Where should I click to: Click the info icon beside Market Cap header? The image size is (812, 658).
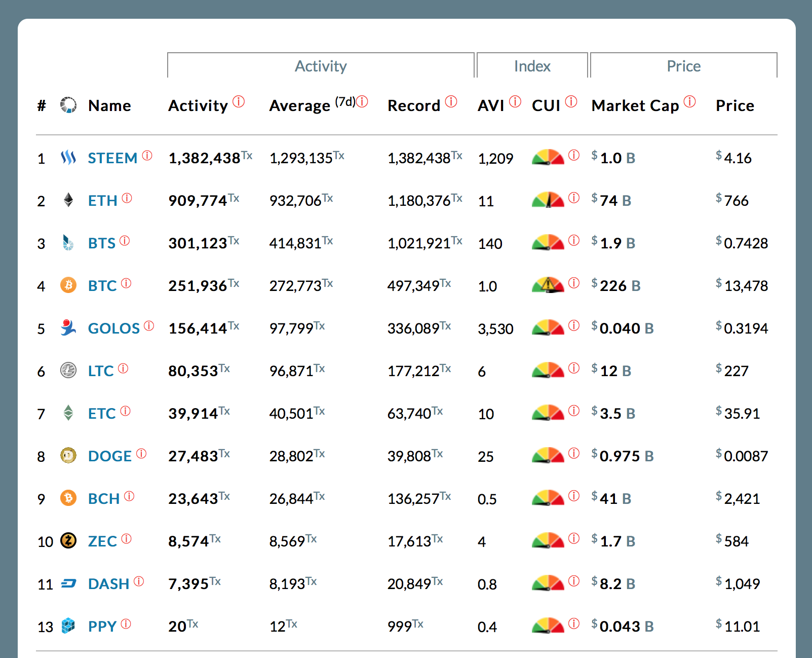coord(690,102)
